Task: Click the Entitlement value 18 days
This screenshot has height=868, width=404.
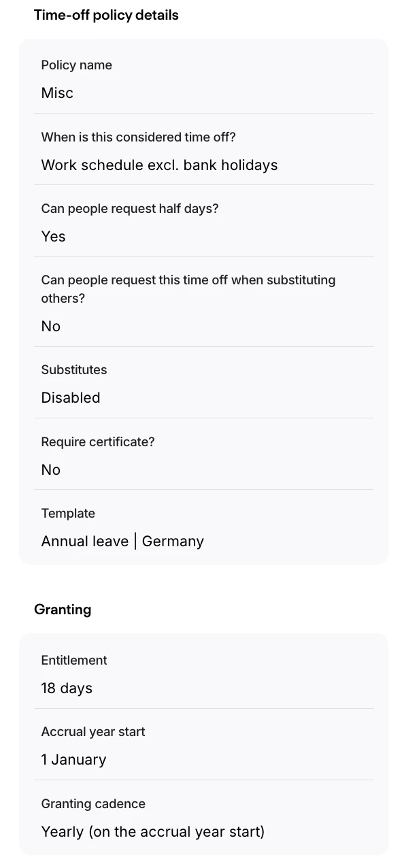Action: click(x=67, y=688)
